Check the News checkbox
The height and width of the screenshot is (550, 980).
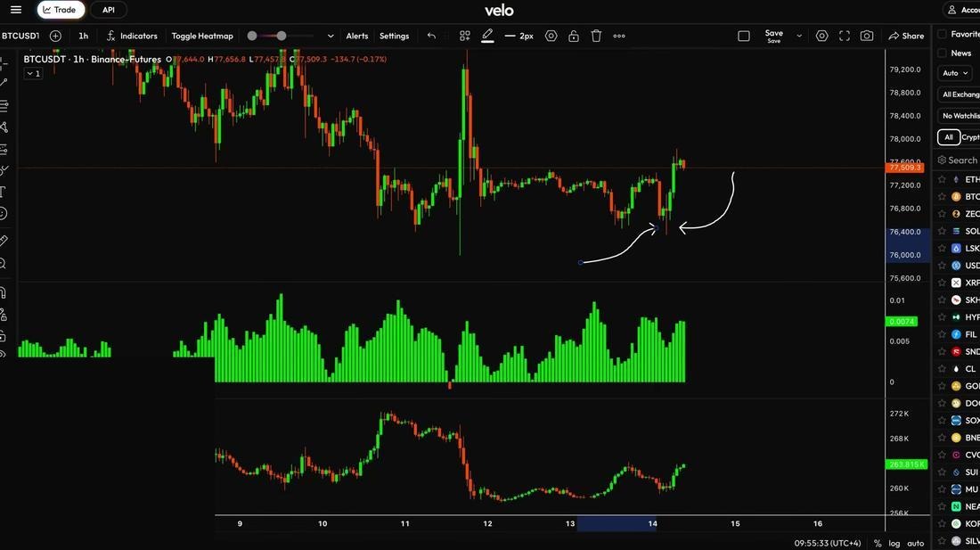tap(943, 53)
